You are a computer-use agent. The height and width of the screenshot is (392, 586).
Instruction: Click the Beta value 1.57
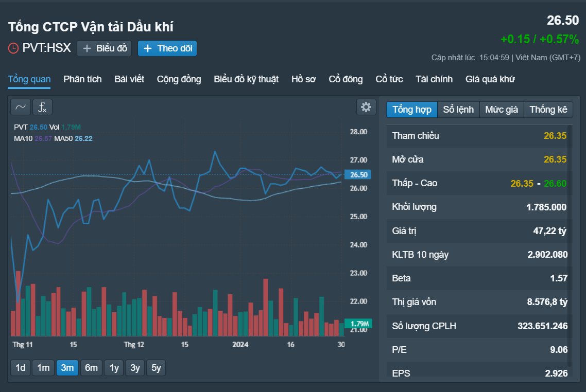click(x=559, y=278)
